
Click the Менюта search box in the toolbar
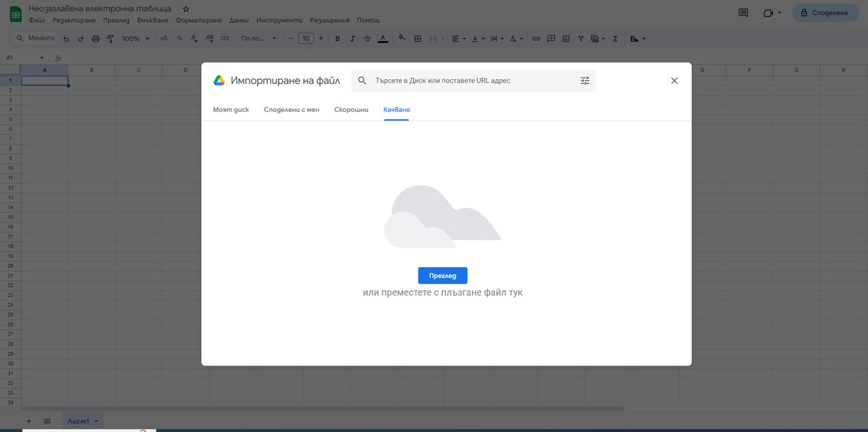click(x=35, y=39)
